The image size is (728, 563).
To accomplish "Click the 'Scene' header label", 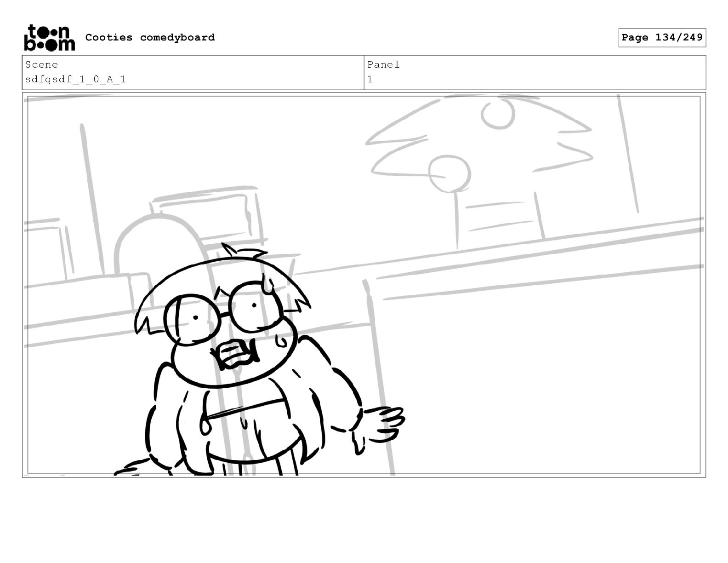I will click(x=41, y=65).
